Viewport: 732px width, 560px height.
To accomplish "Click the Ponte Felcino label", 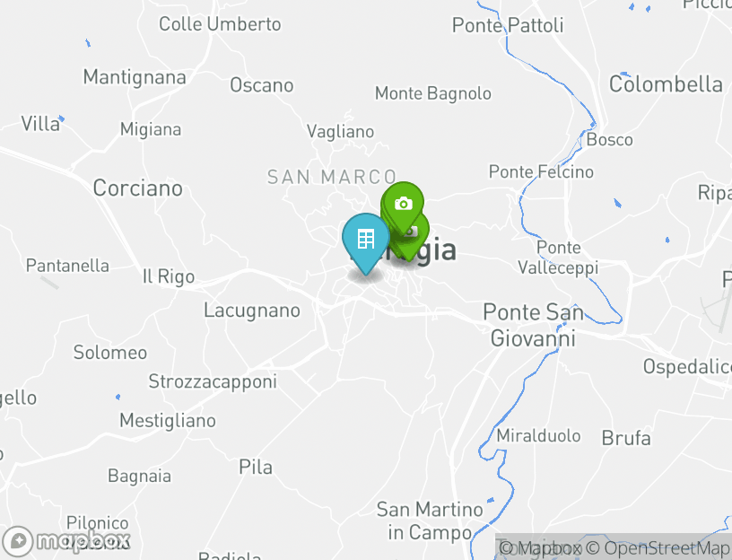I will click(541, 172).
